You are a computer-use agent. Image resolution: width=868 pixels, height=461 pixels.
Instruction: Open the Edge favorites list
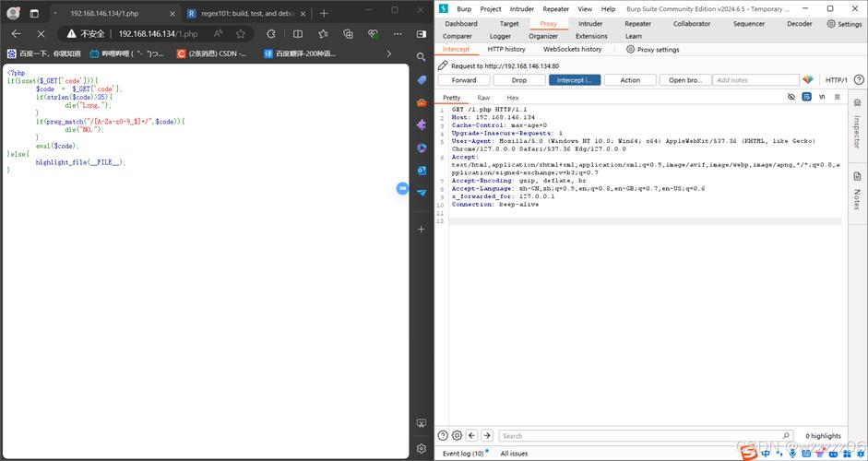[323, 34]
